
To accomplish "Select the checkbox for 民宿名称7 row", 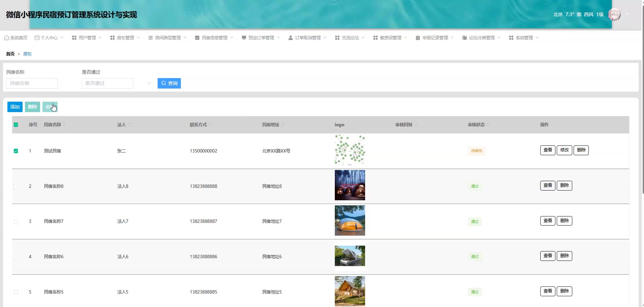I will pos(16,221).
